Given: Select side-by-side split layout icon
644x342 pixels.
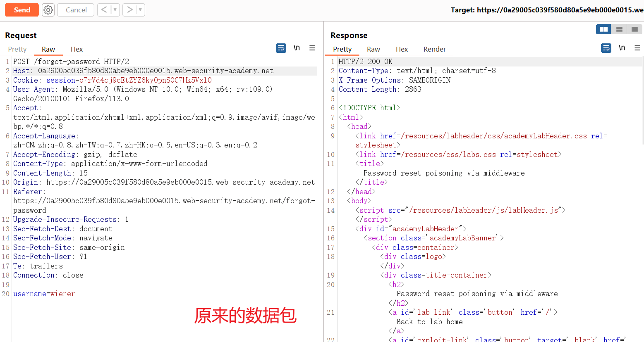Looking at the screenshot, I should (x=603, y=29).
